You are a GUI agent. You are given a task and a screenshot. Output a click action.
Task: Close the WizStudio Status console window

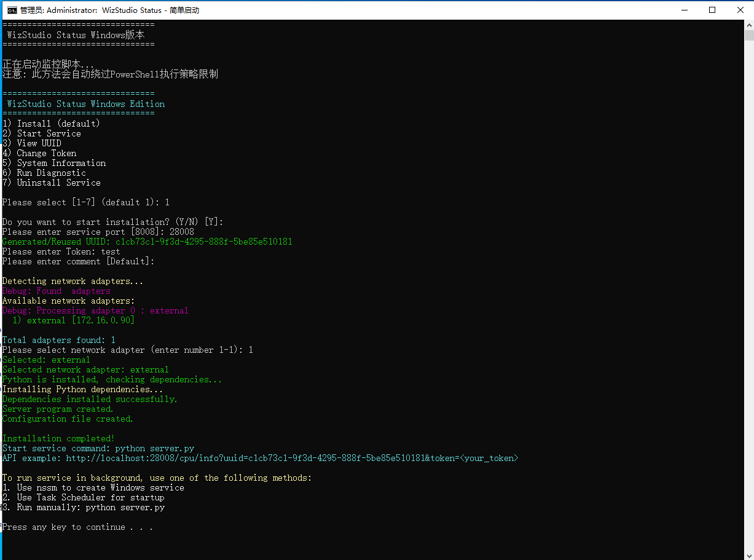click(740, 10)
